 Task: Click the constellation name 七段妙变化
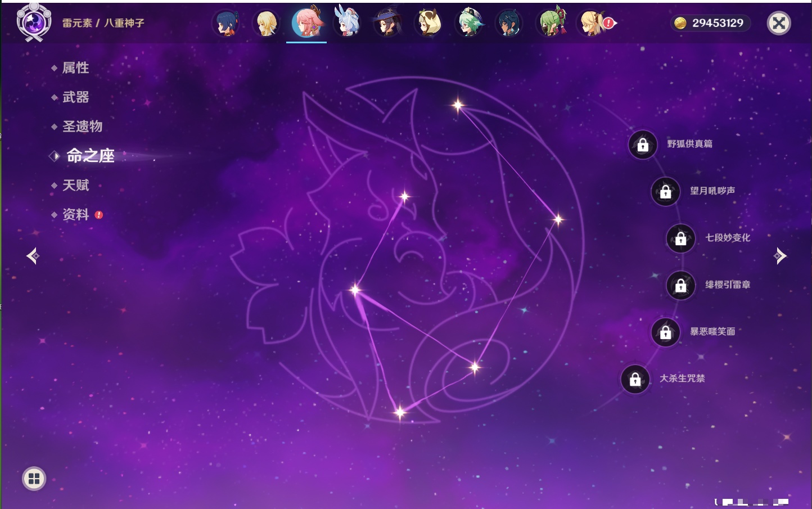click(728, 238)
